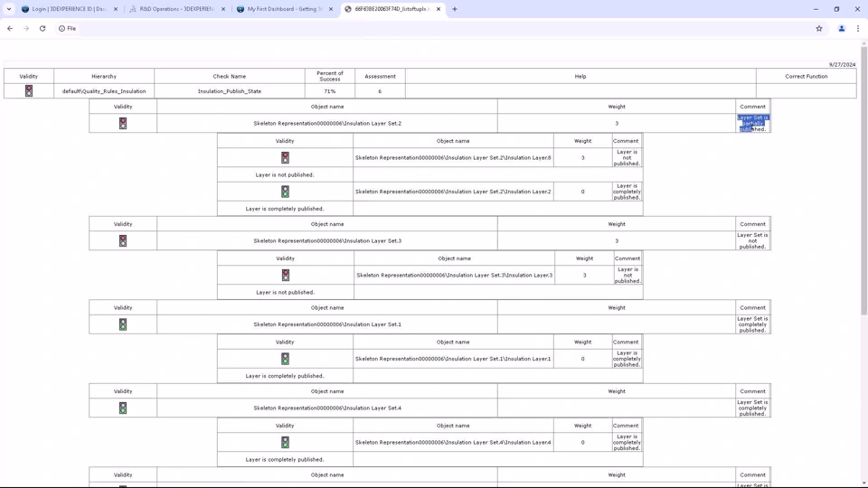Click the red traffic light for Insulation_Publish_State
Viewport: 868px width, 488px height.
pyautogui.click(x=29, y=90)
